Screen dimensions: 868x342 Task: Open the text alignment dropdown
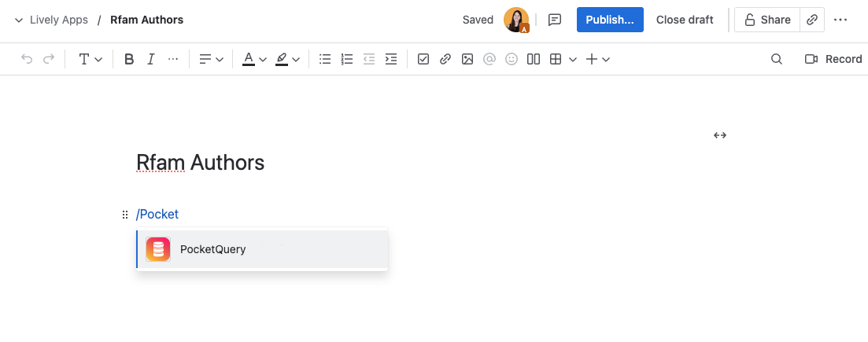(211, 59)
